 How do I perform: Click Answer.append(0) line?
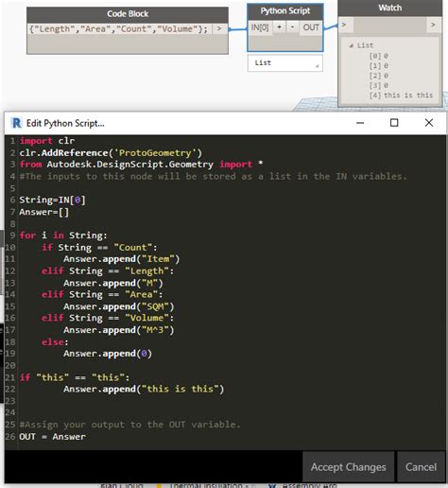[108, 354]
